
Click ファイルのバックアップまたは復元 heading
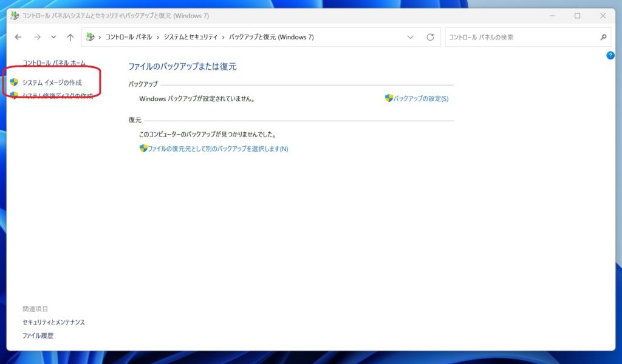point(182,67)
